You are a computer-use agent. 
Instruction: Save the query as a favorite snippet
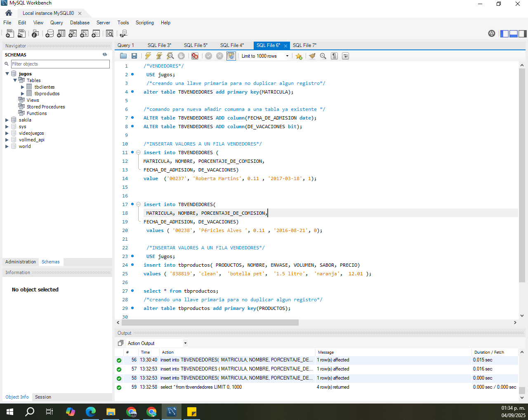(299, 56)
